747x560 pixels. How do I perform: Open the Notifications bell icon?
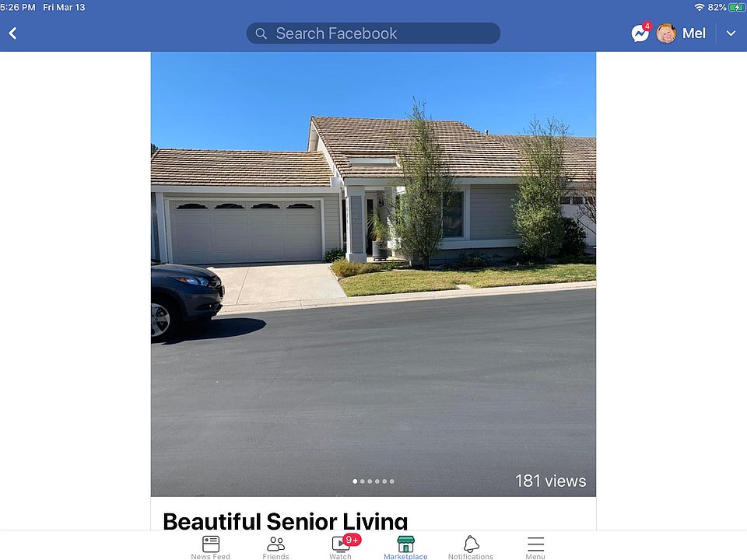[x=471, y=544]
